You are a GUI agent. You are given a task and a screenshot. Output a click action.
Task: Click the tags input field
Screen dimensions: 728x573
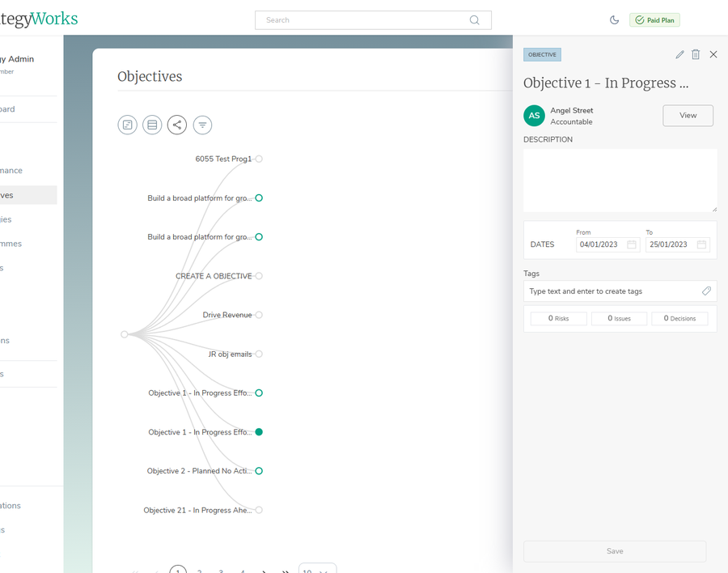coord(612,291)
